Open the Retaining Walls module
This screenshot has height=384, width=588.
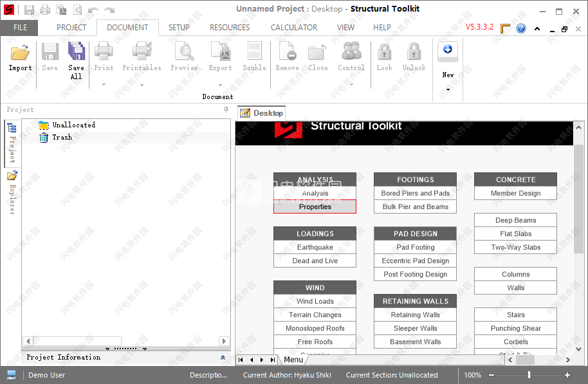pos(415,315)
